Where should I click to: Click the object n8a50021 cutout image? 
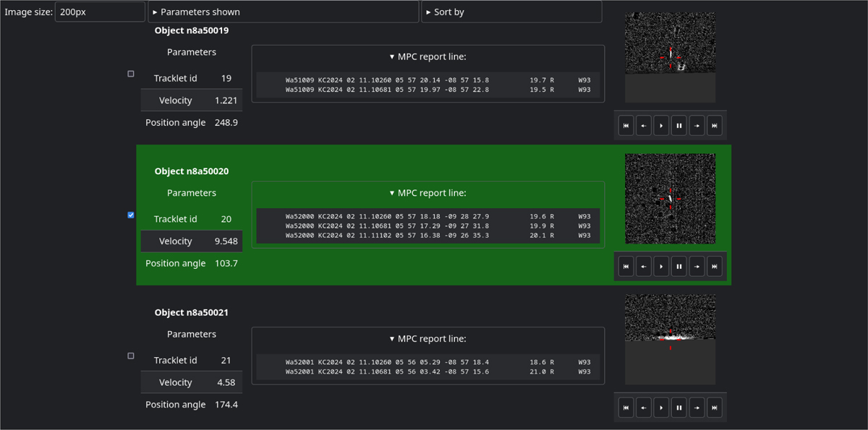click(x=670, y=339)
